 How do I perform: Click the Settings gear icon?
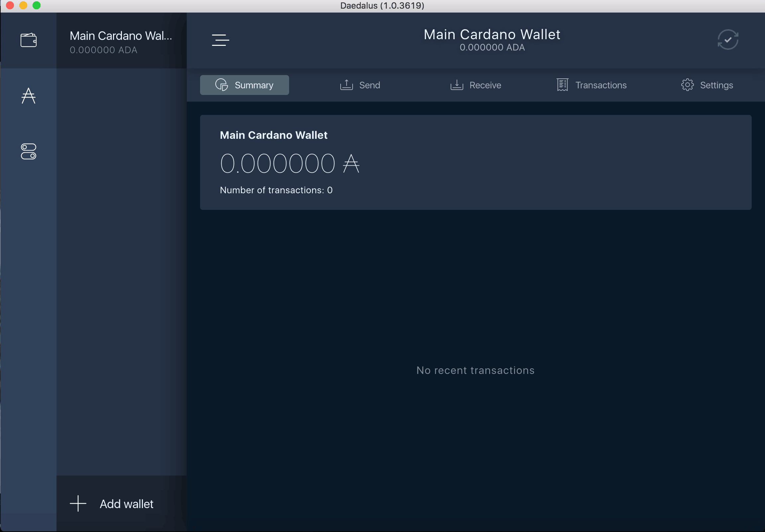click(x=688, y=85)
